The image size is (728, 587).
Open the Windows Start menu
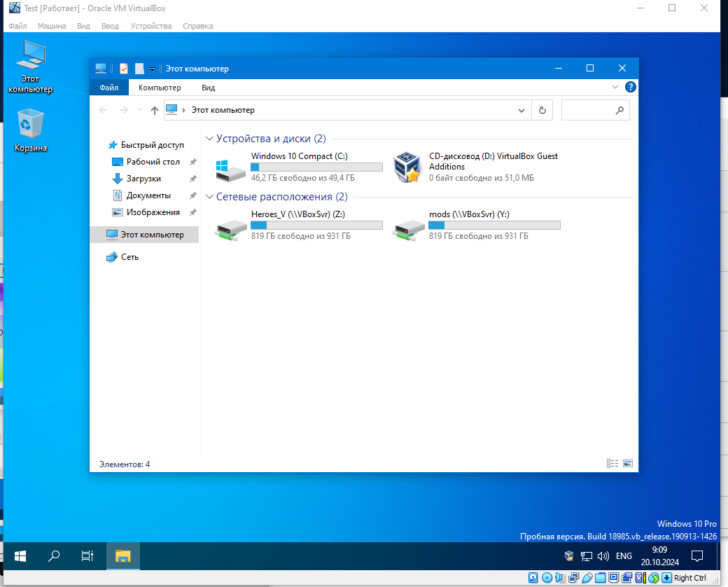pyautogui.click(x=20, y=556)
